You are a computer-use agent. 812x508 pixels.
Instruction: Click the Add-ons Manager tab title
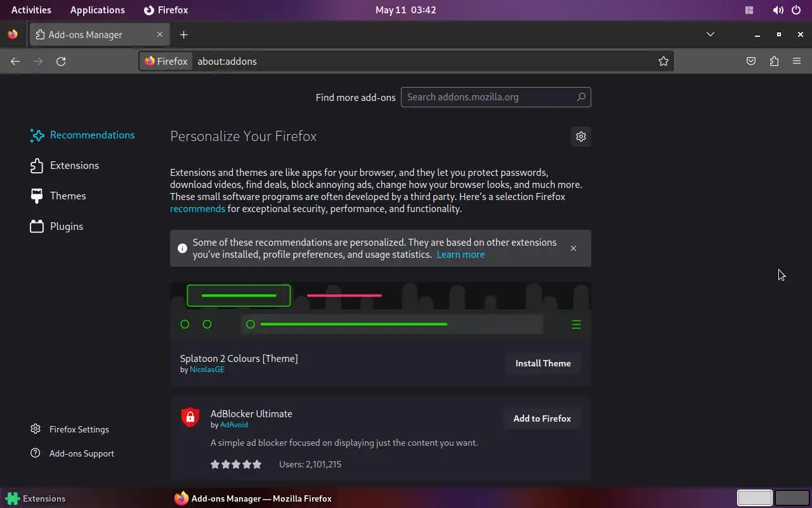(85, 35)
